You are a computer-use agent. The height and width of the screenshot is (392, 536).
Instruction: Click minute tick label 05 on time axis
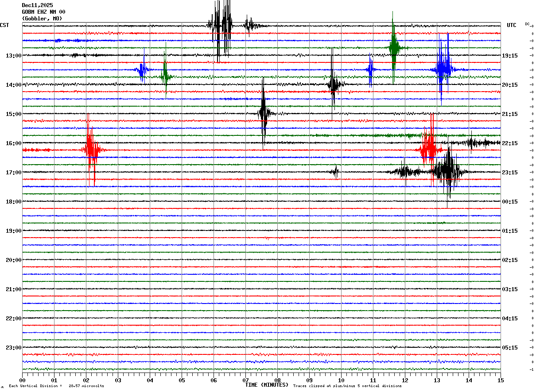(182, 380)
